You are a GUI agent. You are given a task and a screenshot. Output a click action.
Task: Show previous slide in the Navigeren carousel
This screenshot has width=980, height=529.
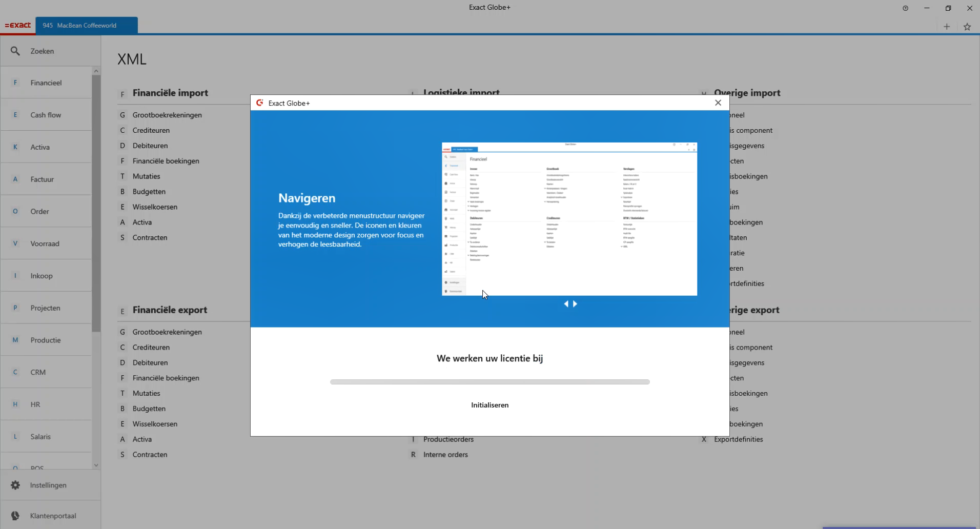coord(566,304)
